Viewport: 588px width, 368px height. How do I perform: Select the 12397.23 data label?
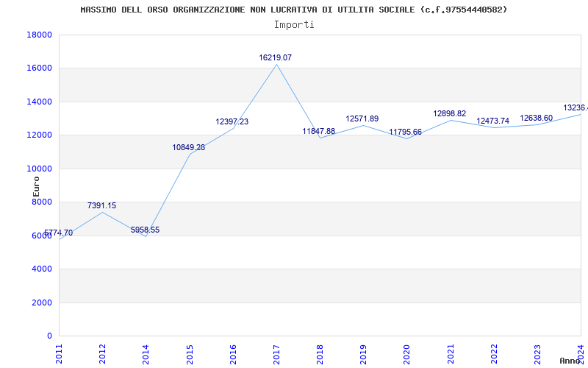232,121
